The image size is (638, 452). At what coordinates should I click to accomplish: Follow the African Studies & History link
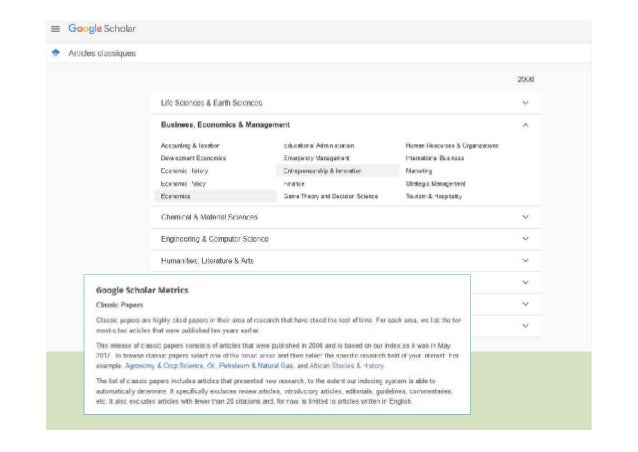(x=347, y=366)
